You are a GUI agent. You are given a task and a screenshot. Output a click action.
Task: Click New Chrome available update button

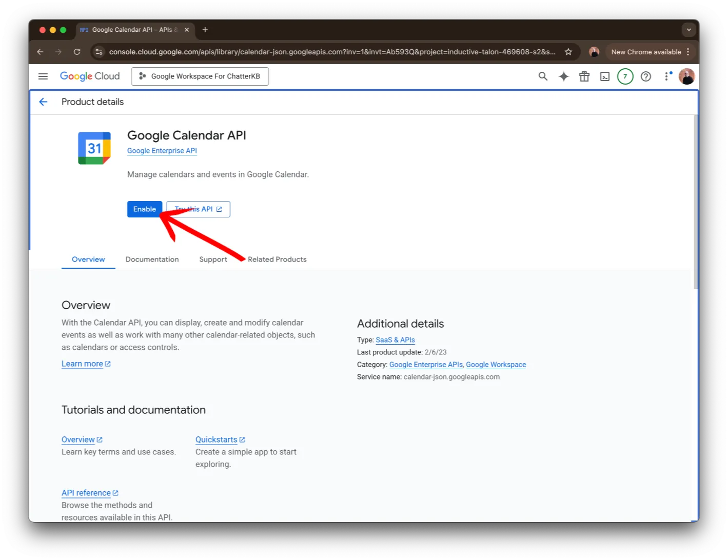pos(651,52)
